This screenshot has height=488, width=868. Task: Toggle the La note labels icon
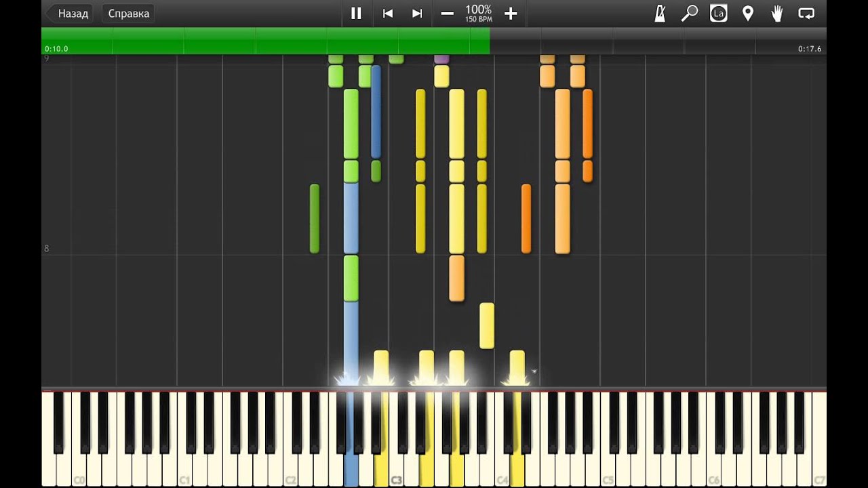[719, 13]
